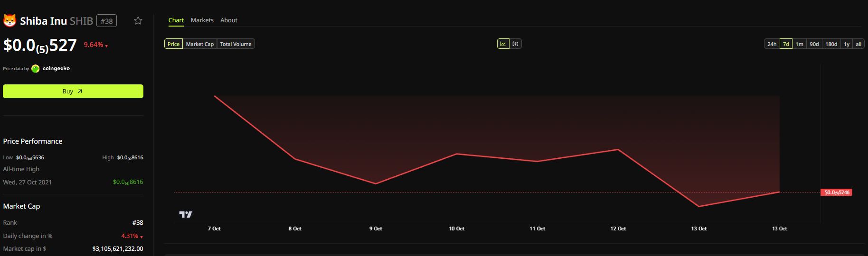Click the 12 Oct axis label
Image resolution: width=868 pixels, height=256 pixels.
click(x=618, y=229)
